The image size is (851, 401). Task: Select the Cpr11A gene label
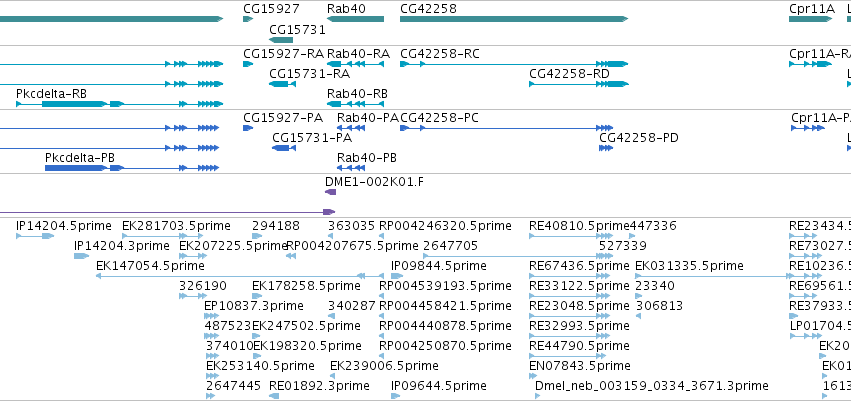tap(812, 9)
